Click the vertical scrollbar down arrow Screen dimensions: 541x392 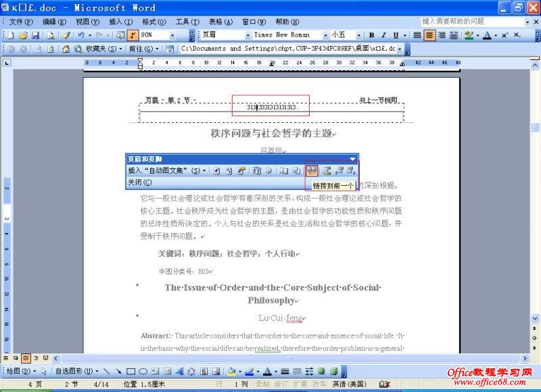click(x=534, y=318)
